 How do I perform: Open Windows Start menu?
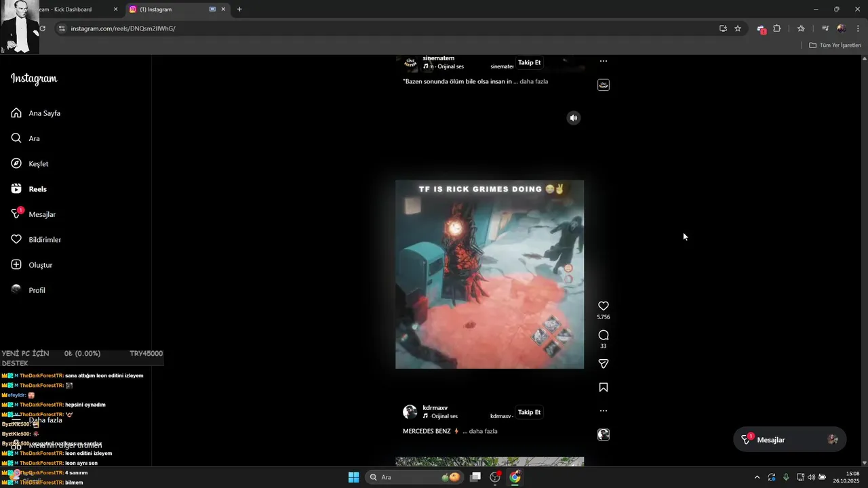pos(353,477)
